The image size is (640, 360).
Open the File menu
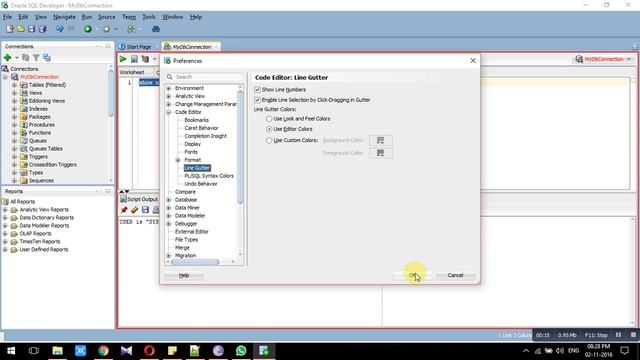coord(7,17)
